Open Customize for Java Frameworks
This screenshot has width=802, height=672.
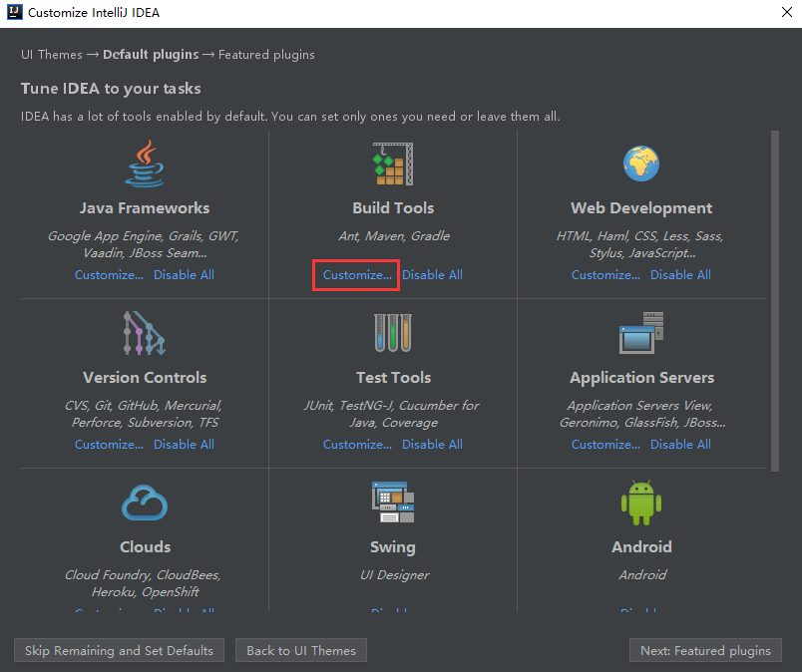109,274
